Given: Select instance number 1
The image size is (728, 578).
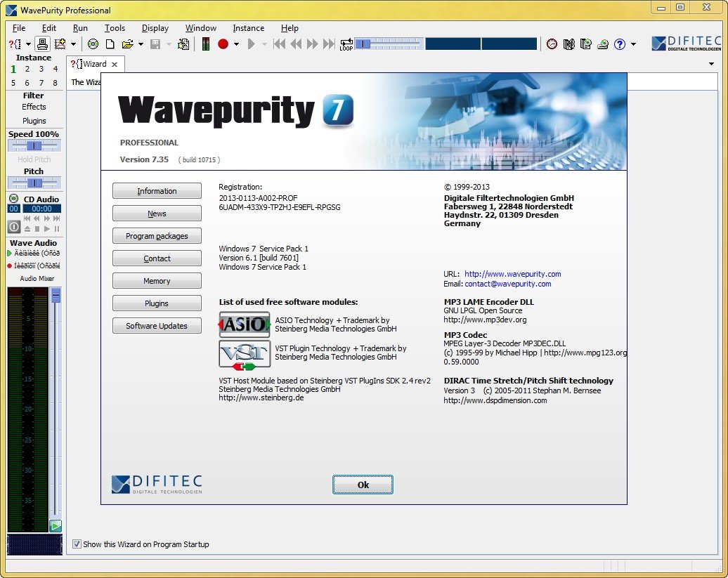Looking at the screenshot, I should pyautogui.click(x=13, y=69).
